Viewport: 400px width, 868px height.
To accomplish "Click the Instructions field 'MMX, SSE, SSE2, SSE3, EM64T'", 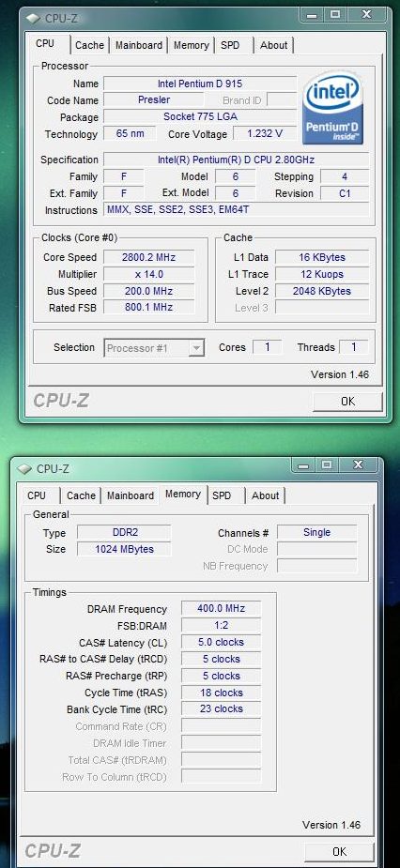I will pos(236,210).
